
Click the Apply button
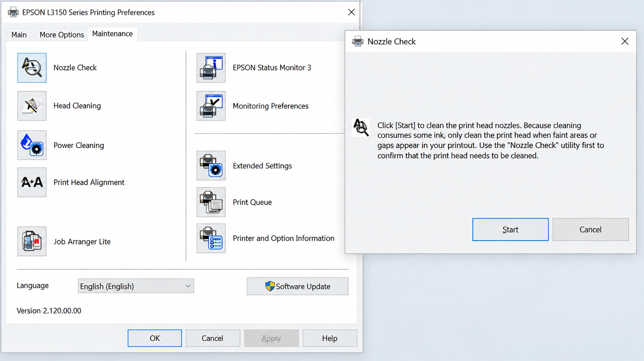pos(271,338)
